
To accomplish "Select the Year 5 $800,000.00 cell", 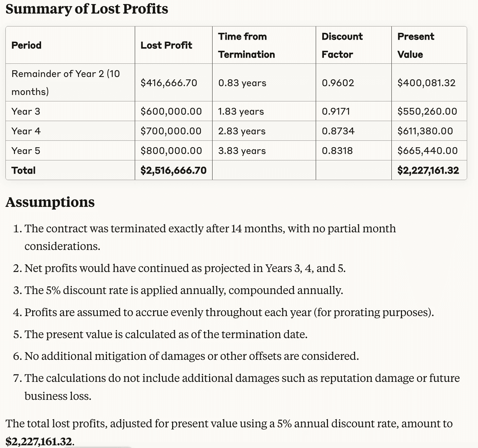I will click(x=171, y=151).
